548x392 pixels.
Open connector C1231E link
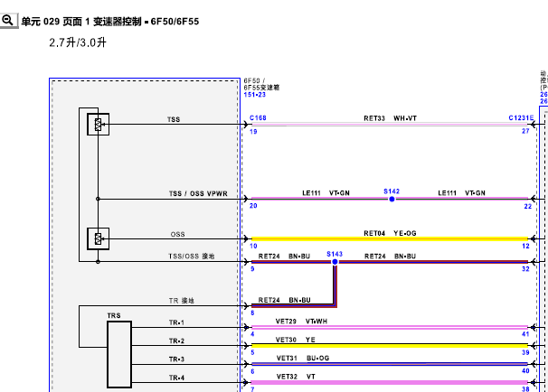point(521,118)
